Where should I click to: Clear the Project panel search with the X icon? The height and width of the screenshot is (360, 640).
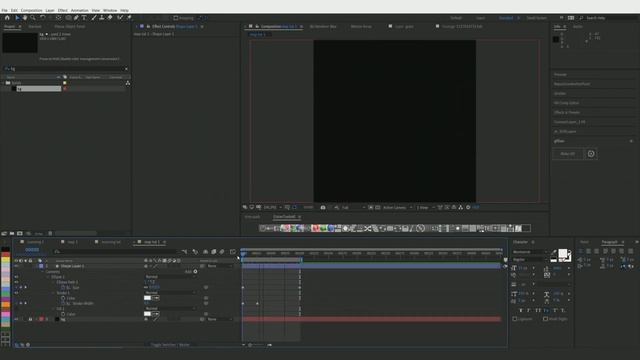[126, 69]
